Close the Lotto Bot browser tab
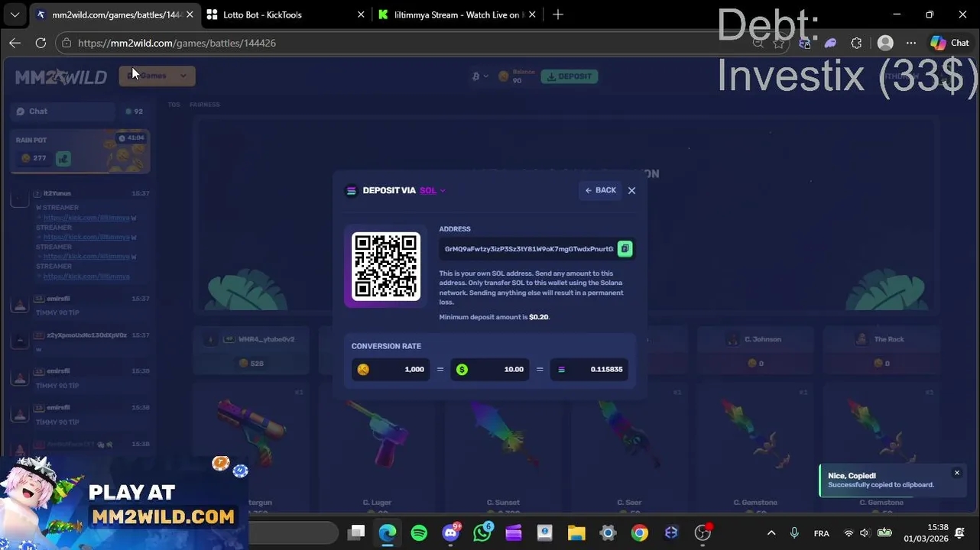Image resolution: width=980 pixels, height=550 pixels. (x=361, y=15)
